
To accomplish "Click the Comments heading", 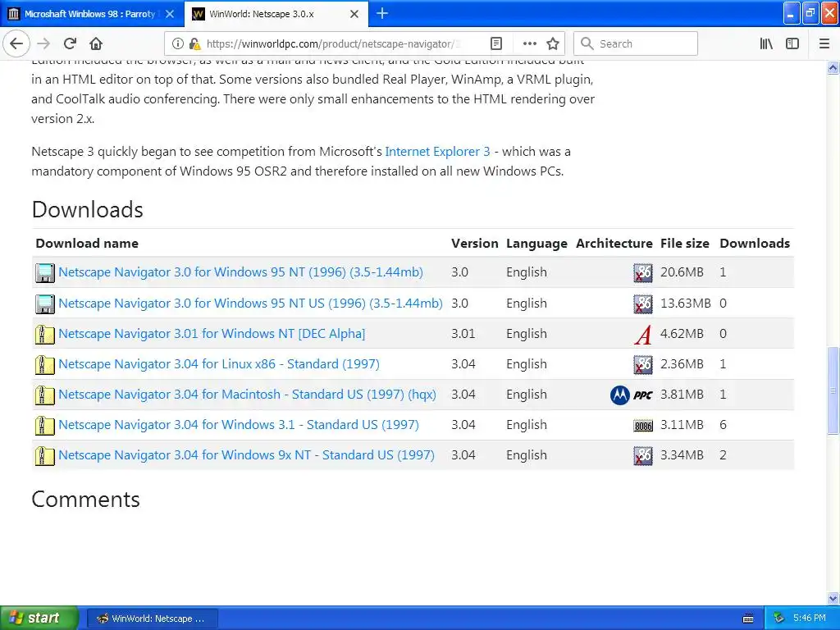I will [x=85, y=500].
